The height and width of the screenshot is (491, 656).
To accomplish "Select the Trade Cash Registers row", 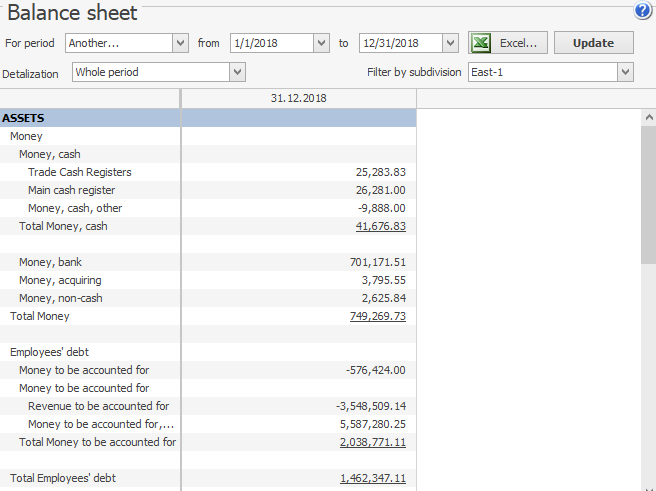I will (x=79, y=172).
